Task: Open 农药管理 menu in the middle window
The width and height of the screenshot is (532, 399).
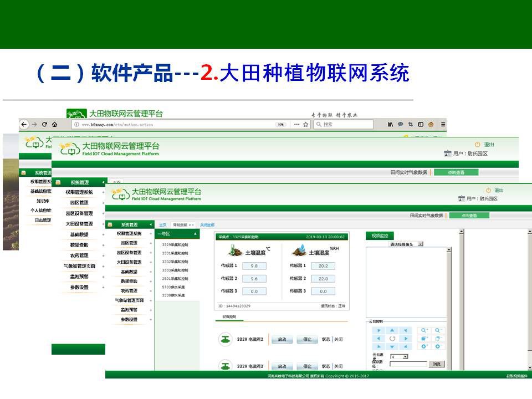Action: (x=79, y=255)
